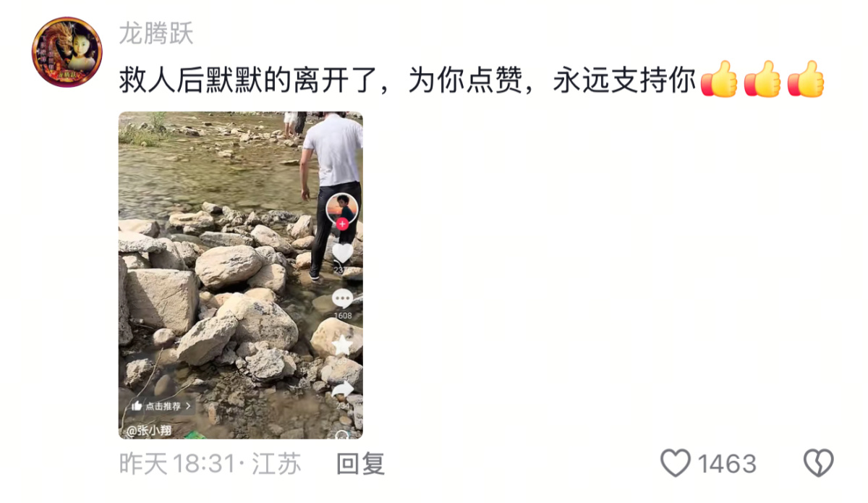Click the username 龙腾跃
The width and height of the screenshot is (868, 503).
[156, 33]
